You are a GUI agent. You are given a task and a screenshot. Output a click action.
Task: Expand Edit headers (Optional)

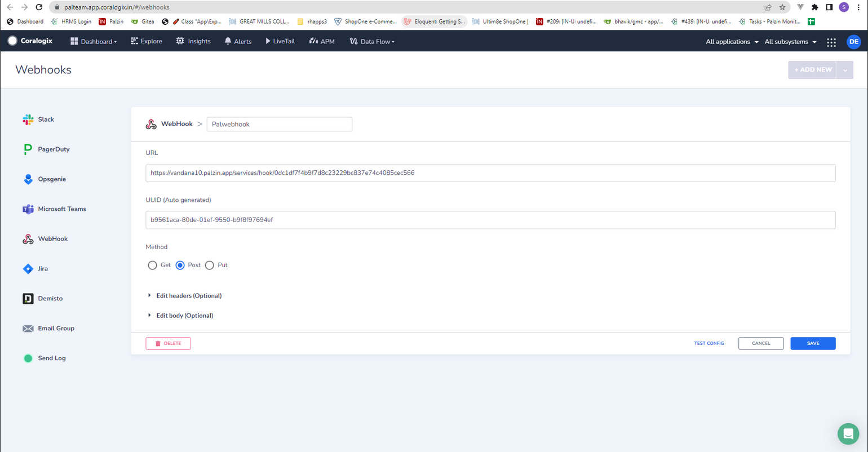point(185,296)
